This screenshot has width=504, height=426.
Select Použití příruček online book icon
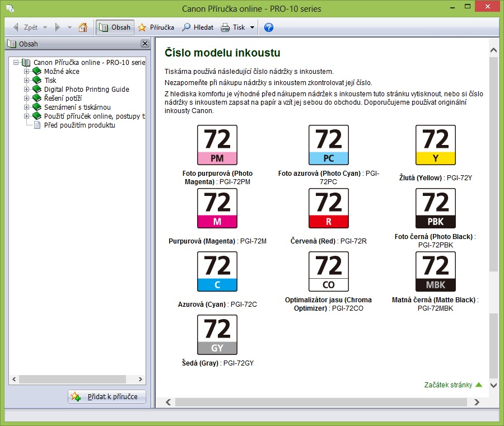(x=37, y=116)
